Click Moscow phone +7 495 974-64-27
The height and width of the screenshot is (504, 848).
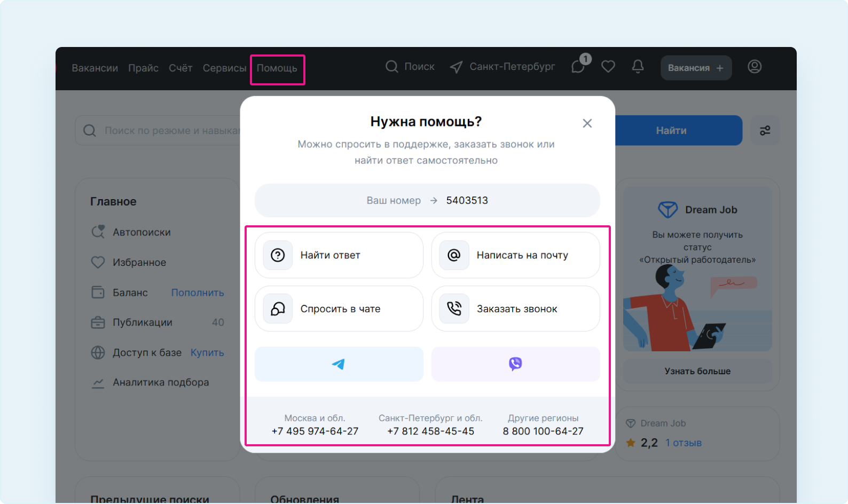(315, 431)
